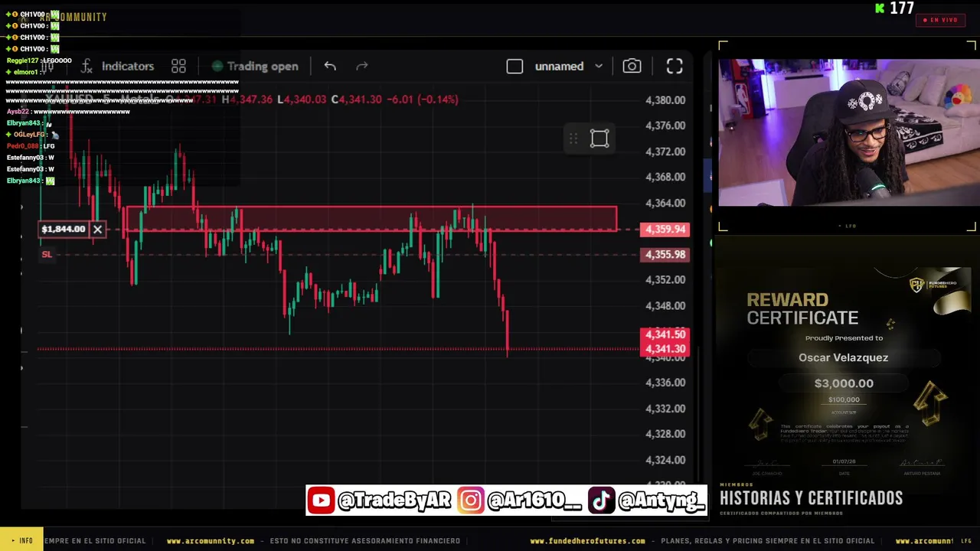Open the fx Indicators menu
Viewport: 980px width, 551px height.
click(117, 66)
